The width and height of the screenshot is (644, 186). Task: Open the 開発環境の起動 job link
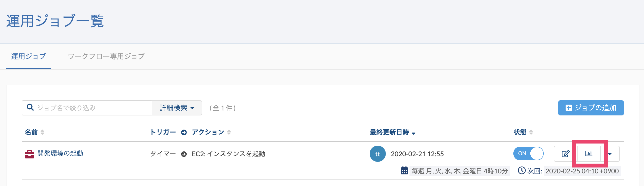pyautogui.click(x=60, y=153)
